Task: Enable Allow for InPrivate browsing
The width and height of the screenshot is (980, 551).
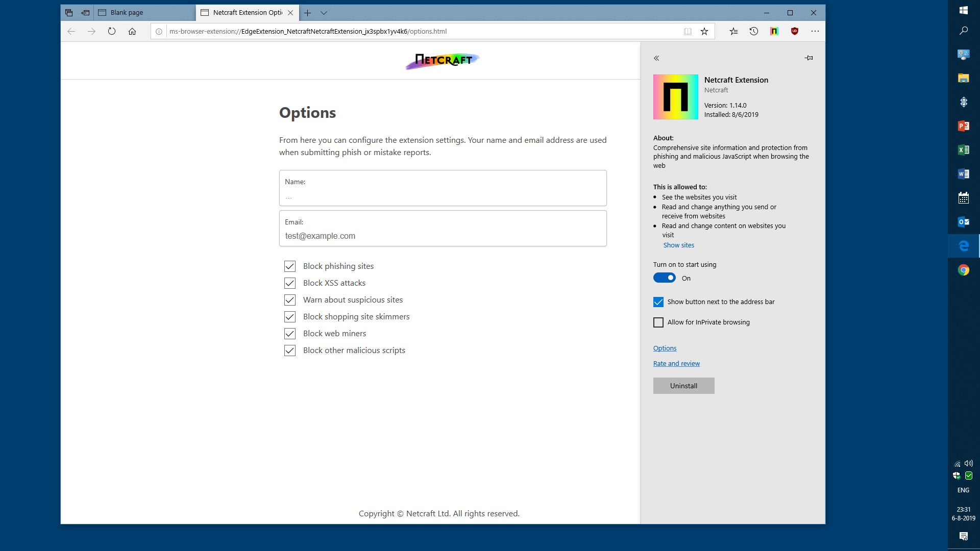Action: (x=658, y=322)
